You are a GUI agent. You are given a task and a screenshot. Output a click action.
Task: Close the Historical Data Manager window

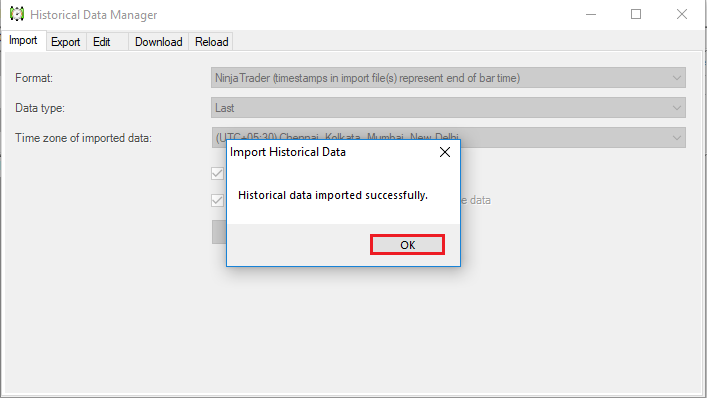[682, 14]
